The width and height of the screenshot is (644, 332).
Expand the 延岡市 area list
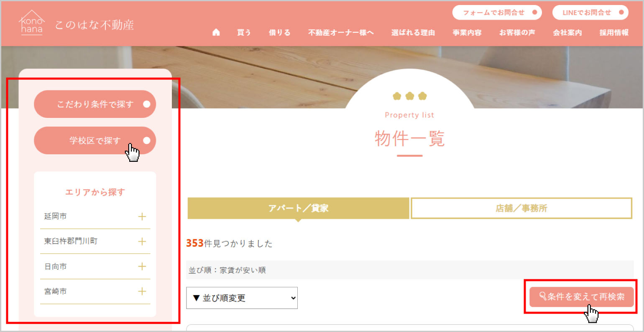[x=143, y=217]
